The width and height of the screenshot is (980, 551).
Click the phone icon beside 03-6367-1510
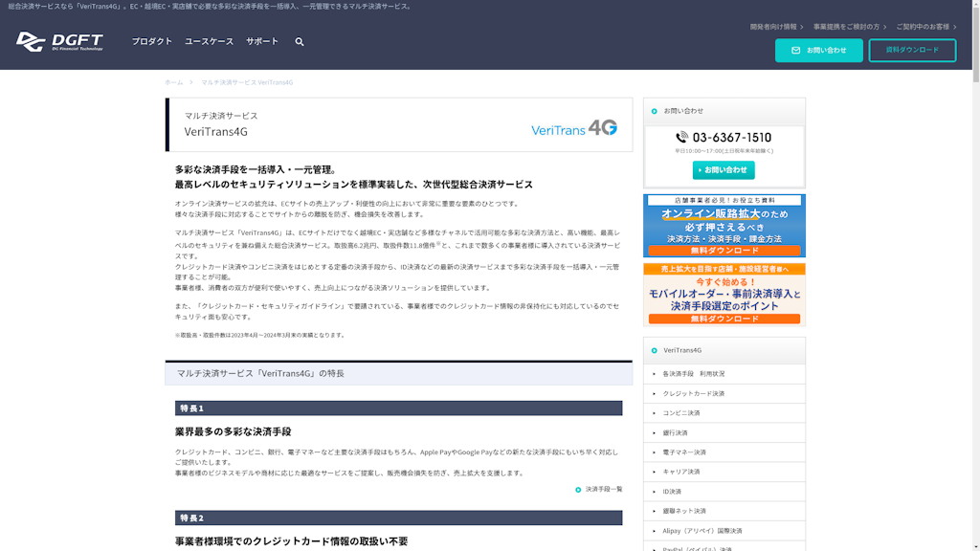point(681,138)
